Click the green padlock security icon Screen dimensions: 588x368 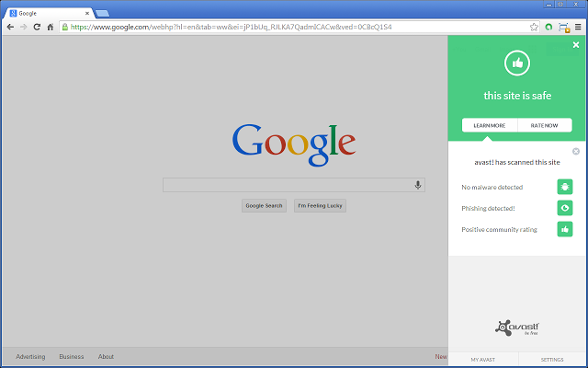(x=65, y=27)
